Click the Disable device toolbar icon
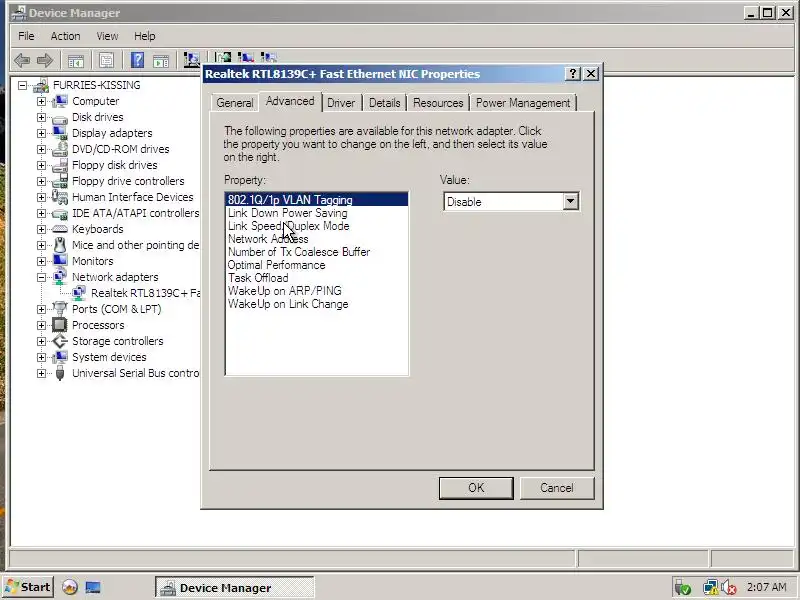 246,57
